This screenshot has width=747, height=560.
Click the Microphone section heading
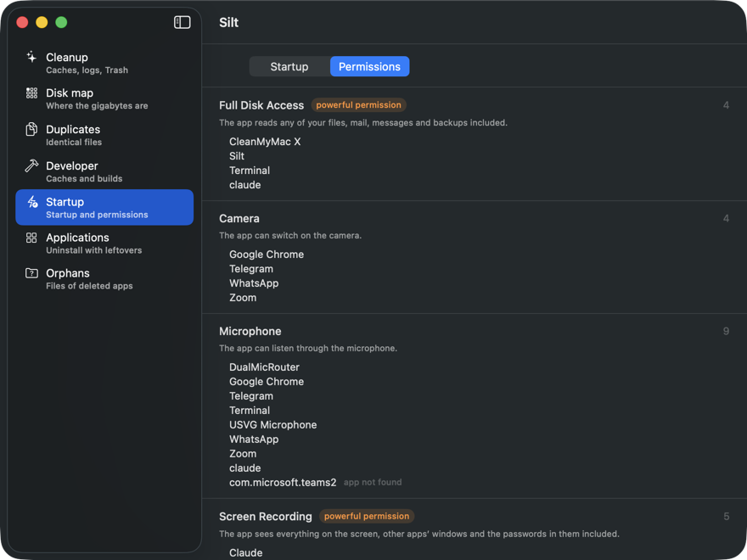pos(250,332)
